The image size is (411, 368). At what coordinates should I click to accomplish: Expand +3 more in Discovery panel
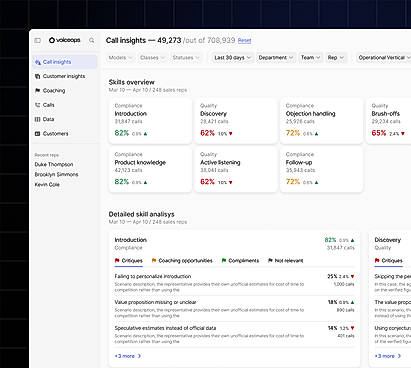(x=388, y=356)
